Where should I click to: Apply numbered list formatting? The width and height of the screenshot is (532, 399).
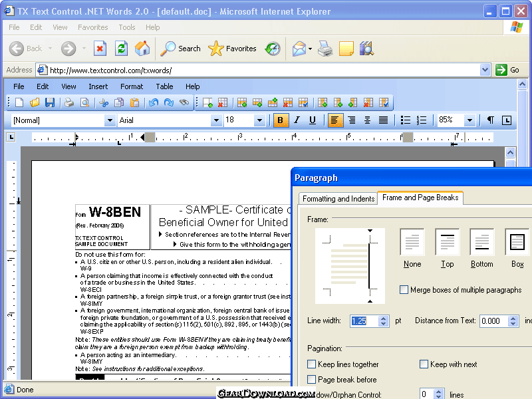422,120
